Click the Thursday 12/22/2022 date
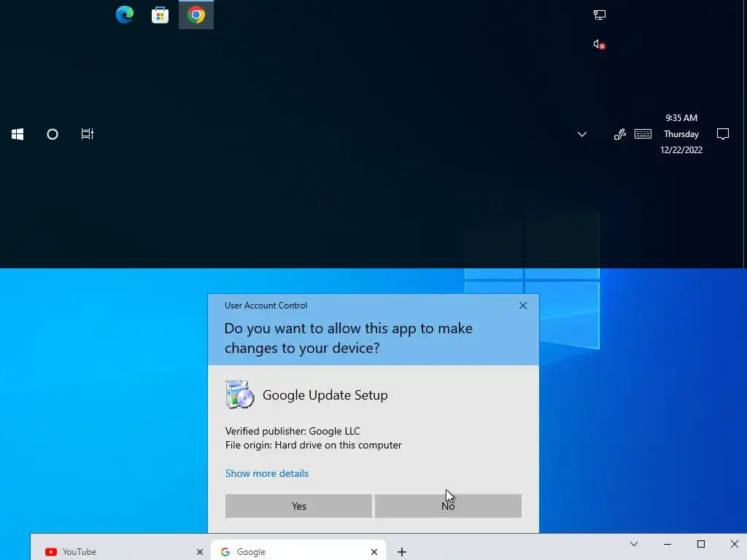This screenshot has height=560, width=747. pos(681,142)
